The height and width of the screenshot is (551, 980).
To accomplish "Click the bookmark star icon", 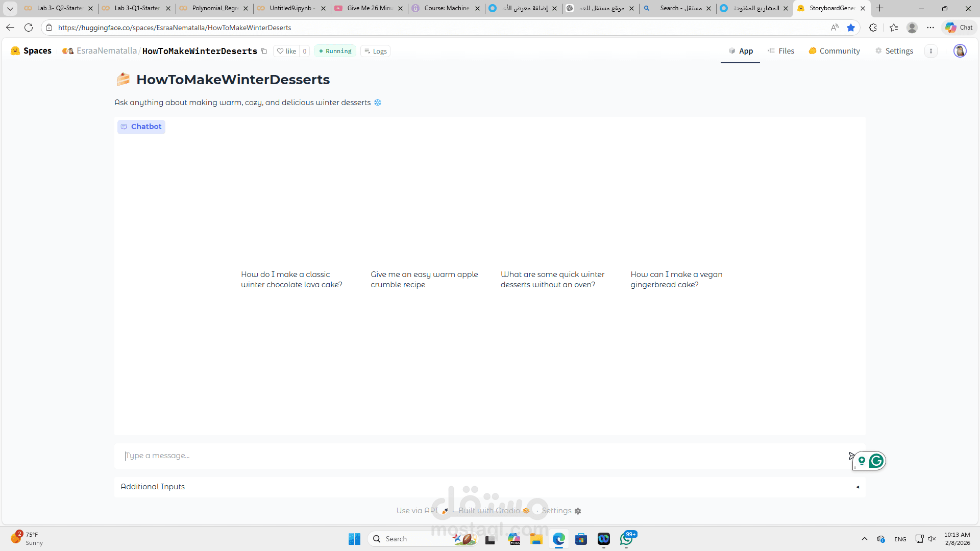I will [x=851, y=28].
